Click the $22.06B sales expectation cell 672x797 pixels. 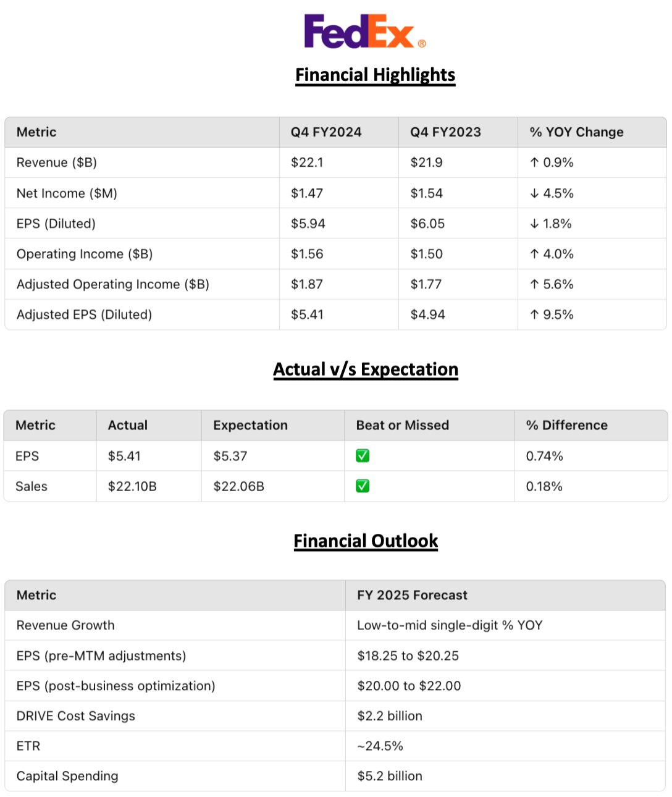point(238,486)
